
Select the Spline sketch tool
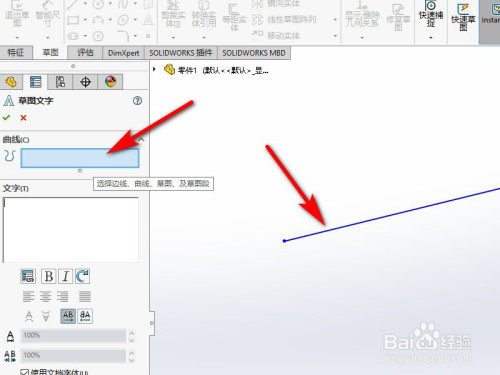tap(123, 4)
